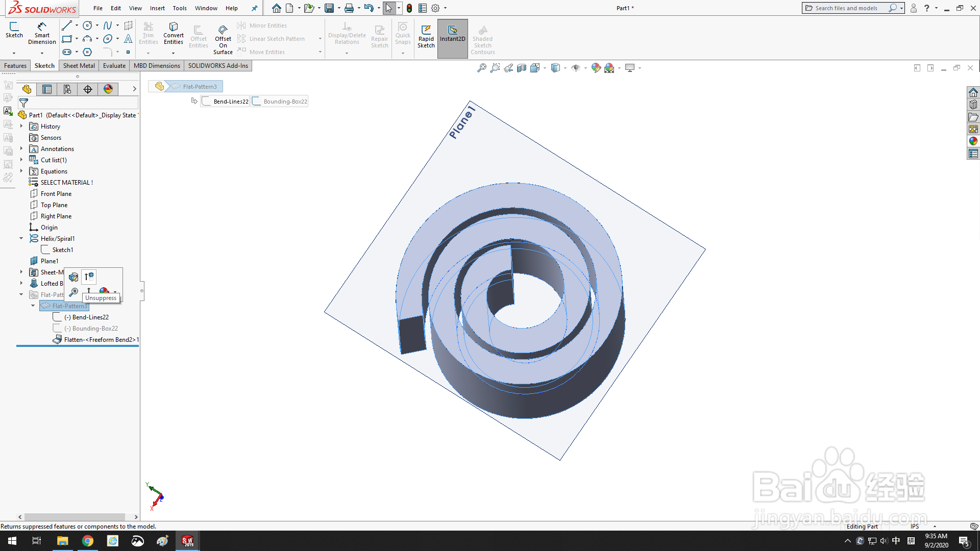Collapse the Helix/Spiral1 feature
This screenshot has height=551, width=980.
pyautogui.click(x=21, y=238)
